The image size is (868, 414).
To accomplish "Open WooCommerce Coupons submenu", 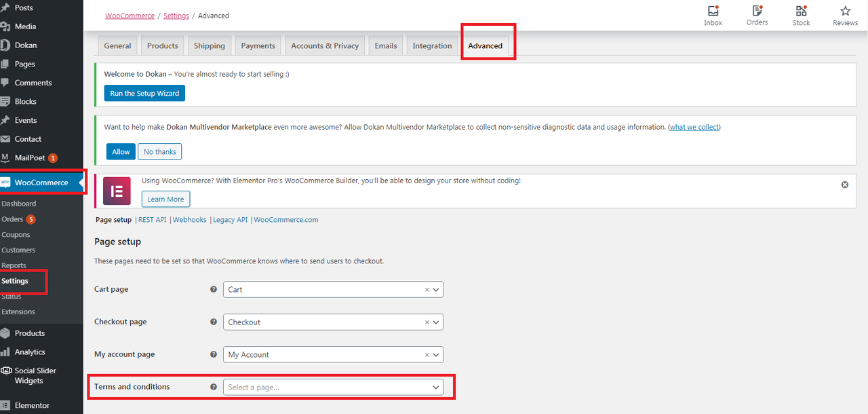I will coord(16,235).
